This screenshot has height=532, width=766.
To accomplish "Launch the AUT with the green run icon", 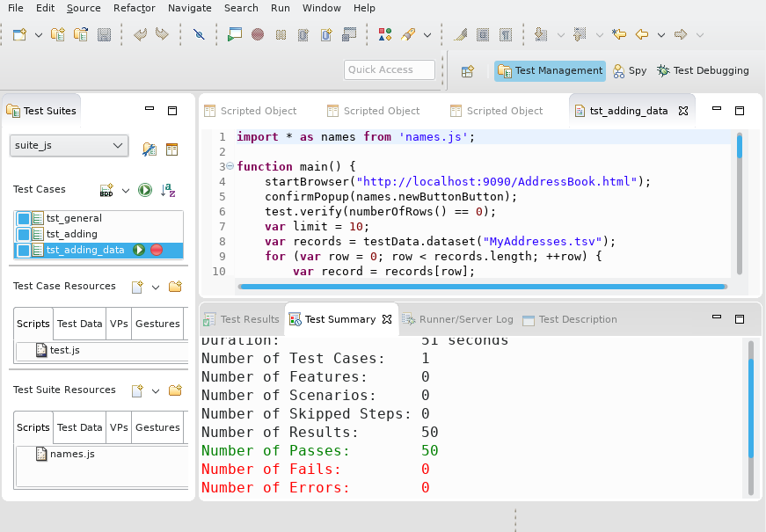I will (233, 34).
